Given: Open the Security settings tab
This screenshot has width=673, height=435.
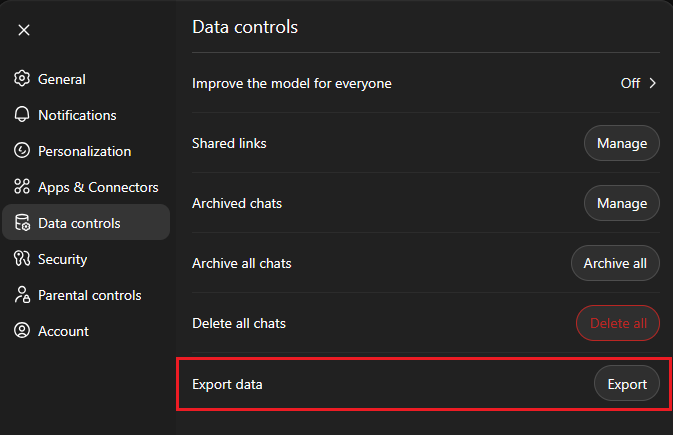Looking at the screenshot, I should pyautogui.click(x=62, y=259).
